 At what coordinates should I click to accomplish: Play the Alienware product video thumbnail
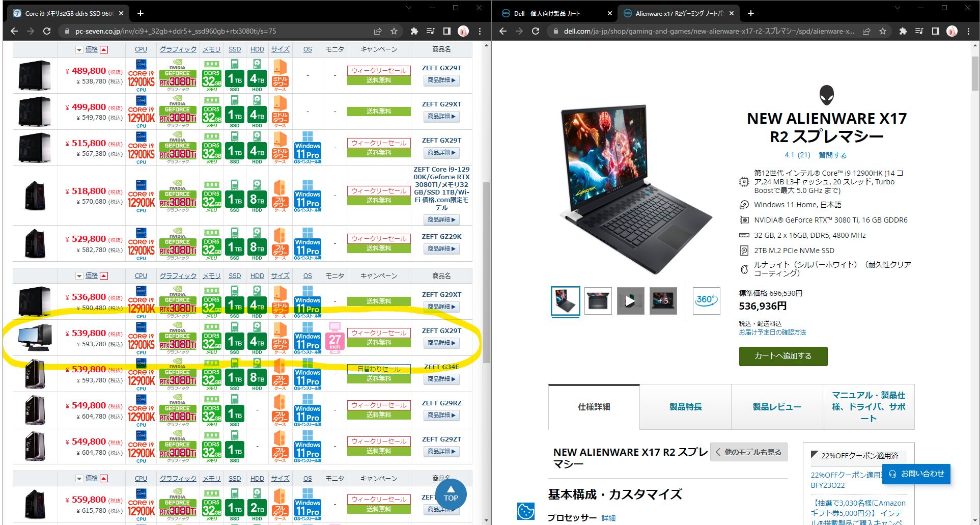click(630, 300)
